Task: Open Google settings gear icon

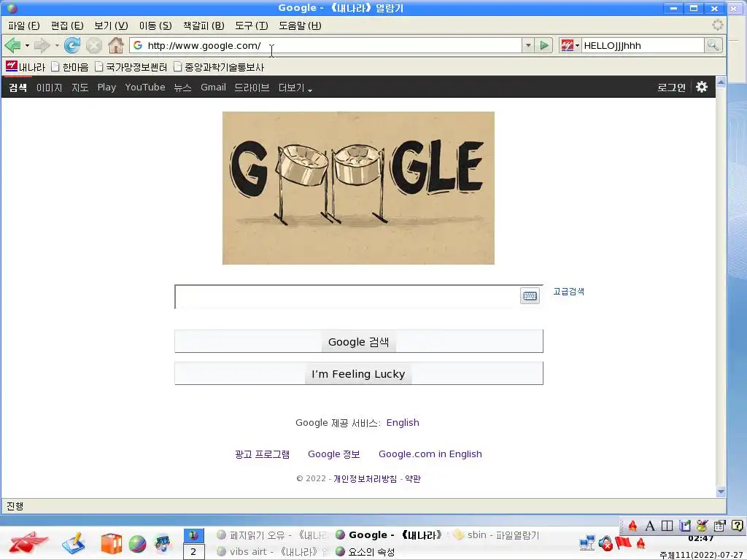Action: tap(701, 87)
